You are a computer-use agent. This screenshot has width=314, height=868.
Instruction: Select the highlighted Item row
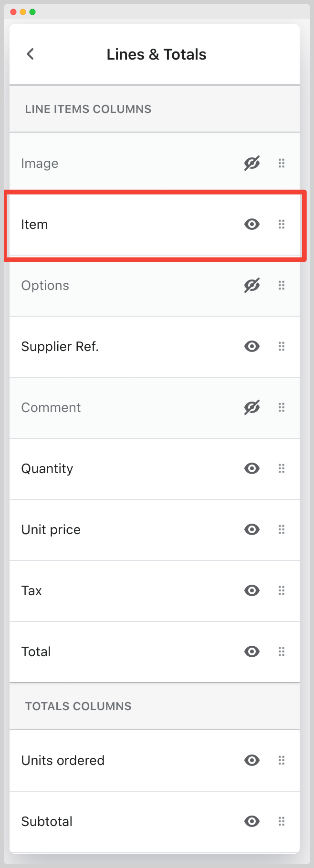tap(119, 224)
